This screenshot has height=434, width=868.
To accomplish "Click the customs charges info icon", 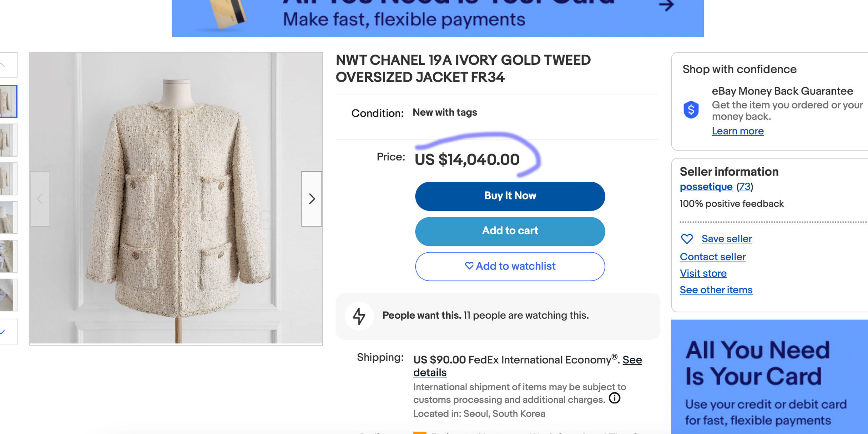I will [614, 398].
